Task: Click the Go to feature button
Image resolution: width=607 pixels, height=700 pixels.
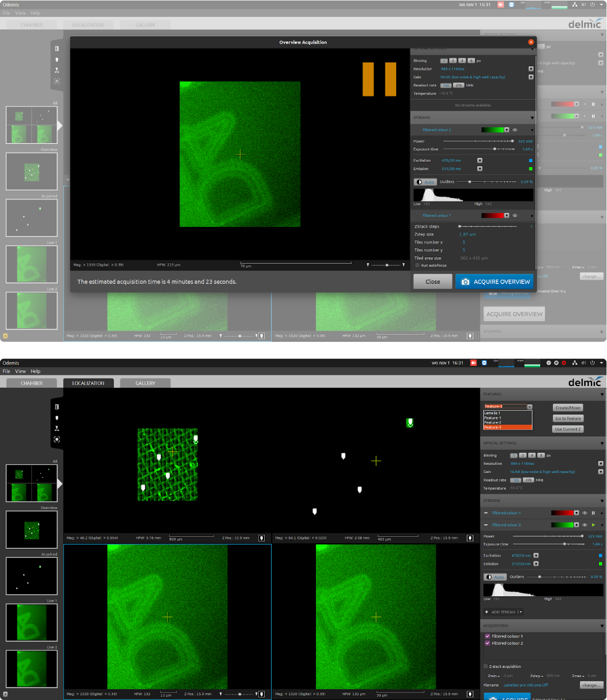Action: [x=568, y=418]
